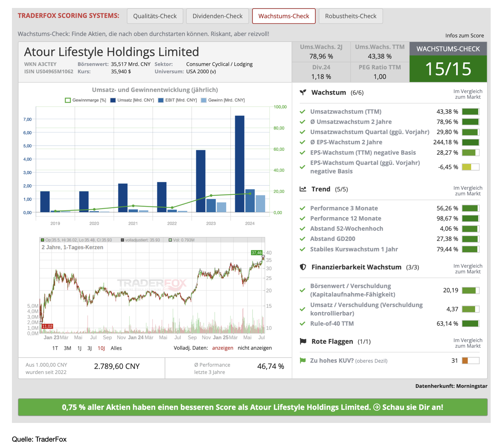Screen dimensions: 501x448
Task: Click the checkmark beside Abstand GD200
Action: tap(303, 239)
